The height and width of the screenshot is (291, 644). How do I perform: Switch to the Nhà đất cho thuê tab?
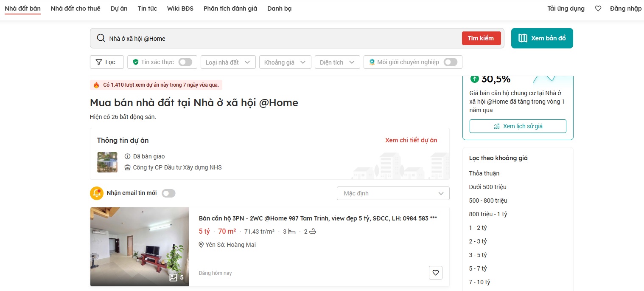point(75,8)
